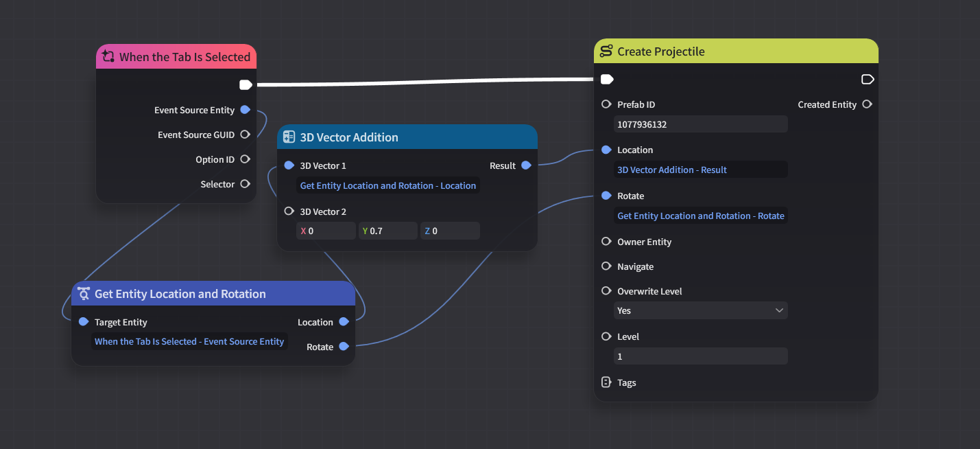980x449 pixels.
Task: Click the Owner Entity input pin
Action: point(606,242)
